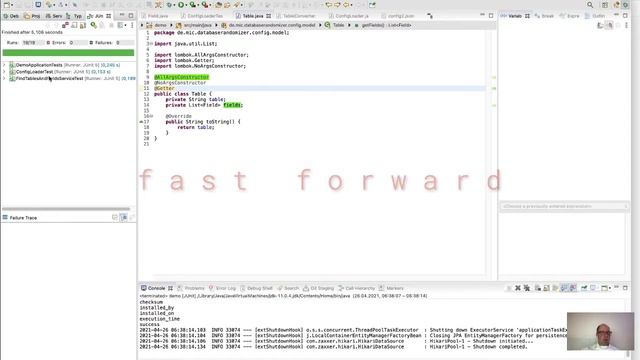Click the getFields() breadcrumb segment
640x360 pixels.
point(383,25)
